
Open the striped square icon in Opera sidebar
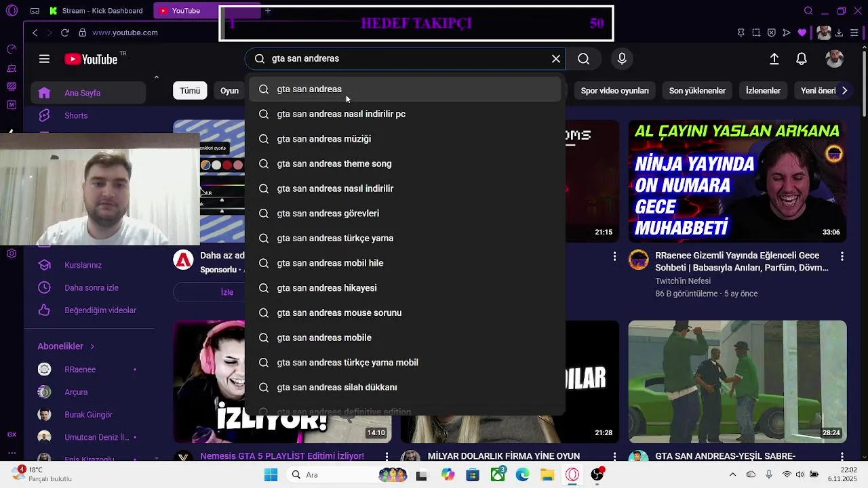click(12, 86)
